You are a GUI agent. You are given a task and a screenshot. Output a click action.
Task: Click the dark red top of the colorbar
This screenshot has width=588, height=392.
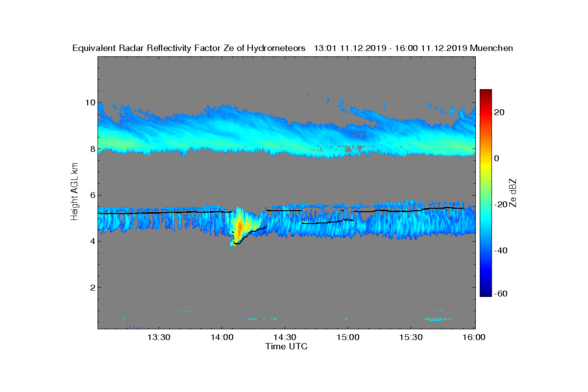pyautogui.click(x=486, y=93)
